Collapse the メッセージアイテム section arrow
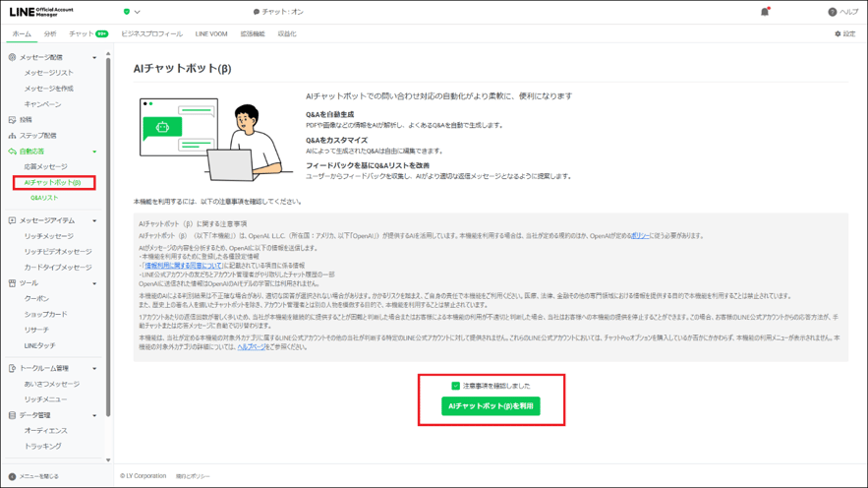The image size is (868, 488). (94, 221)
